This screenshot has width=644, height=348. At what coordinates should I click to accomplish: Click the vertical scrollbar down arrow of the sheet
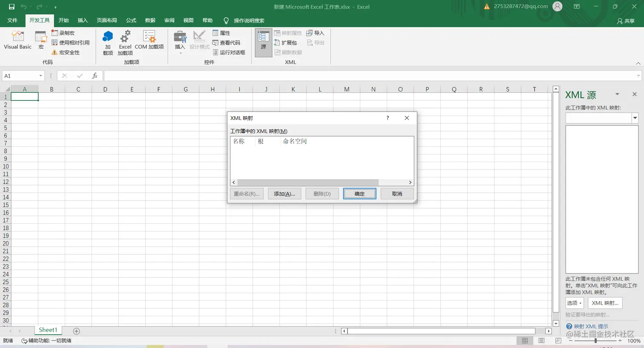(555, 323)
